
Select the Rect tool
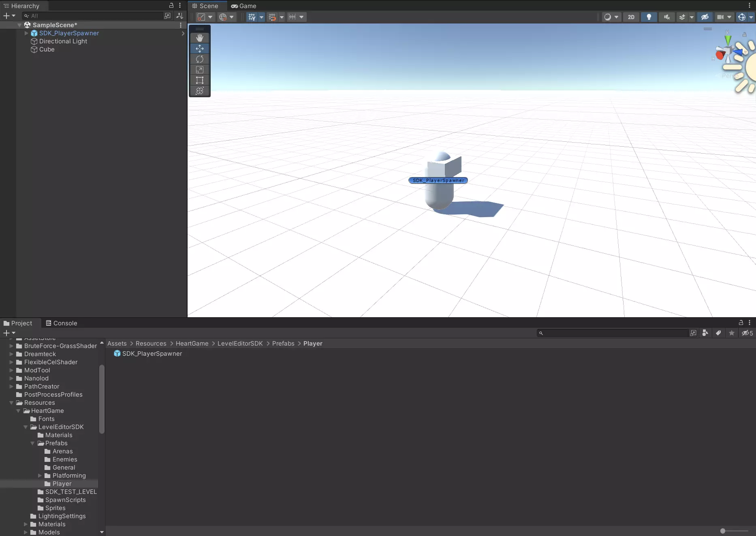[x=200, y=80]
